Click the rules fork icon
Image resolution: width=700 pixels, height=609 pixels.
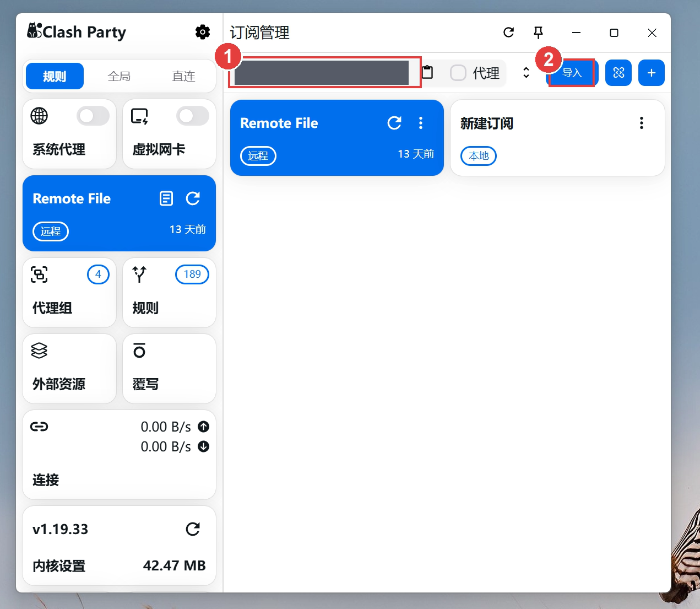coord(139,274)
